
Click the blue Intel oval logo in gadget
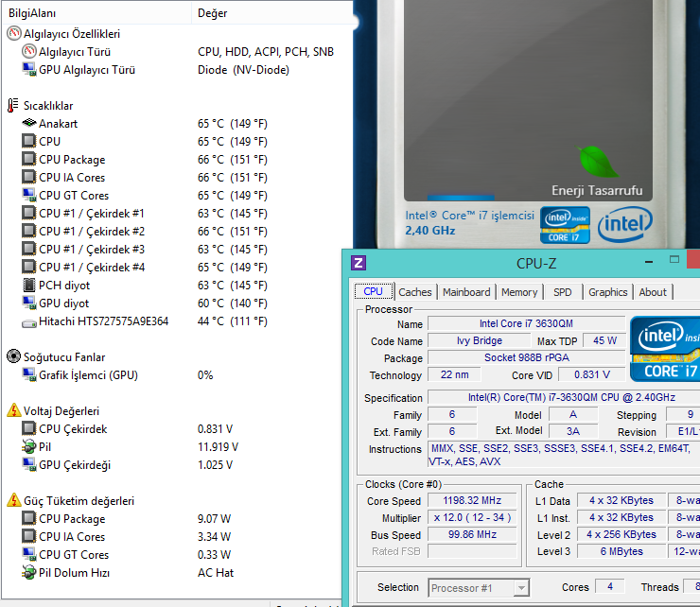point(625,224)
